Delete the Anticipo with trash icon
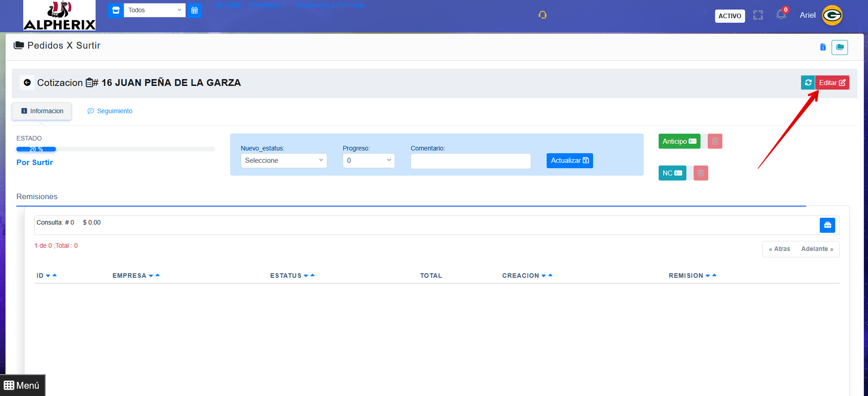This screenshot has width=868, height=396. click(x=715, y=141)
